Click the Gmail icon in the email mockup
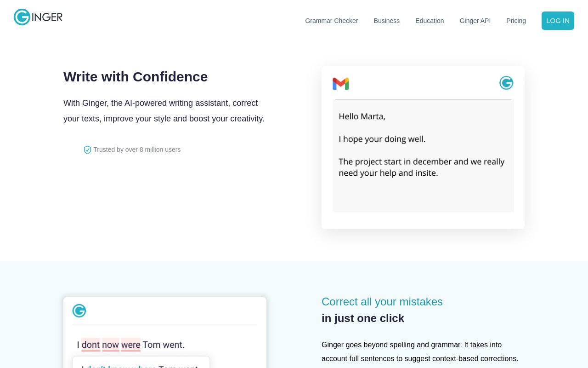Screen dimensions: 588x368 click(340, 84)
